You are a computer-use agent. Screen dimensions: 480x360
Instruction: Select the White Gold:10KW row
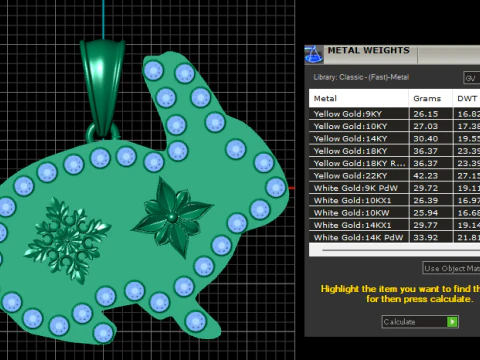[x=394, y=212]
